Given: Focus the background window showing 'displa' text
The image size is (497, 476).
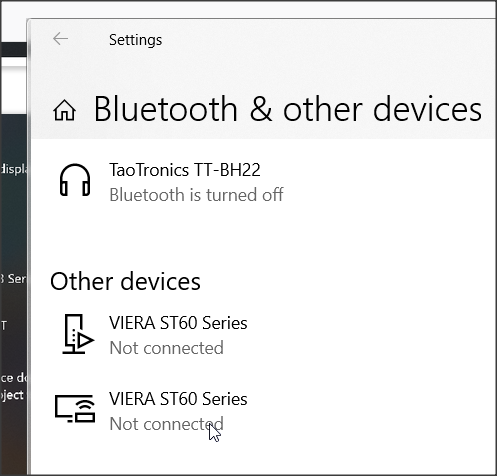Looking at the screenshot, I should coord(13,169).
